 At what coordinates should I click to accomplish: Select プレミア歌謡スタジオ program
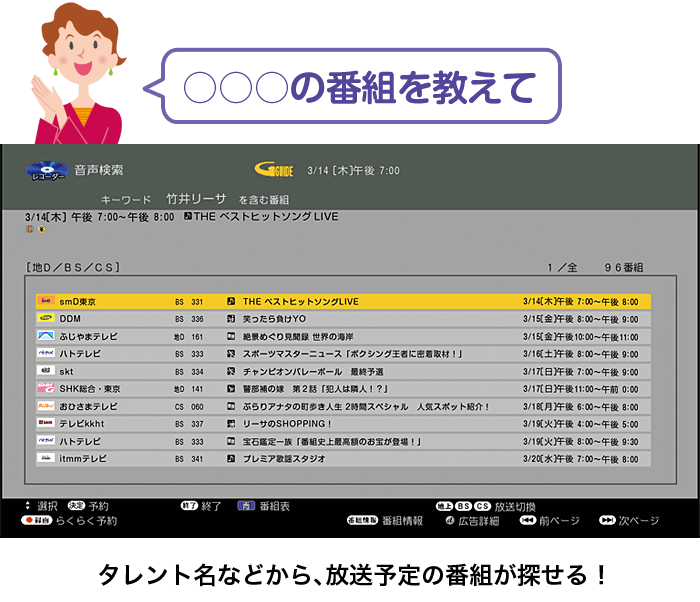tap(343, 459)
